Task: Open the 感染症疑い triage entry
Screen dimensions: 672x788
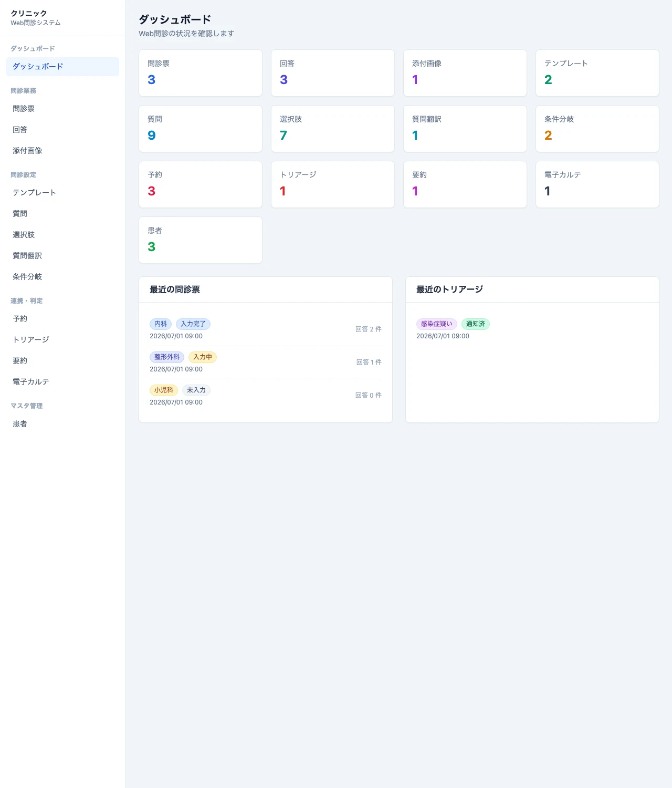Action: click(x=532, y=329)
